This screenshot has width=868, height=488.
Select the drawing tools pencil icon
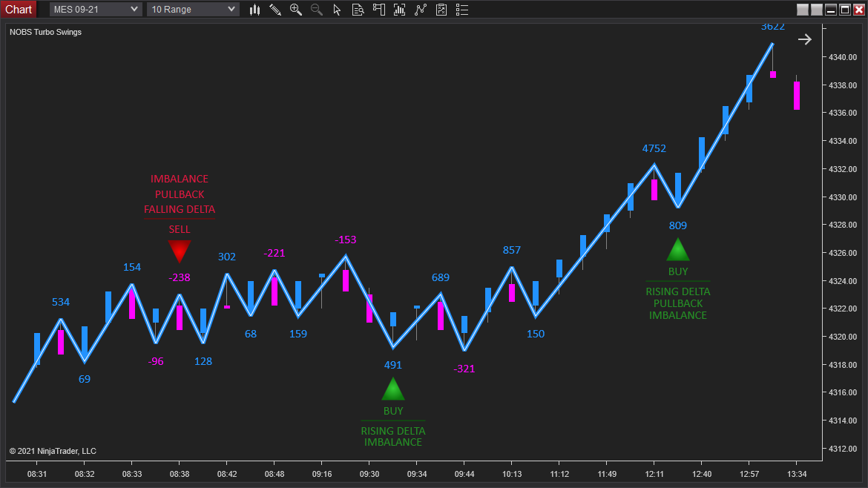pos(275,10)
